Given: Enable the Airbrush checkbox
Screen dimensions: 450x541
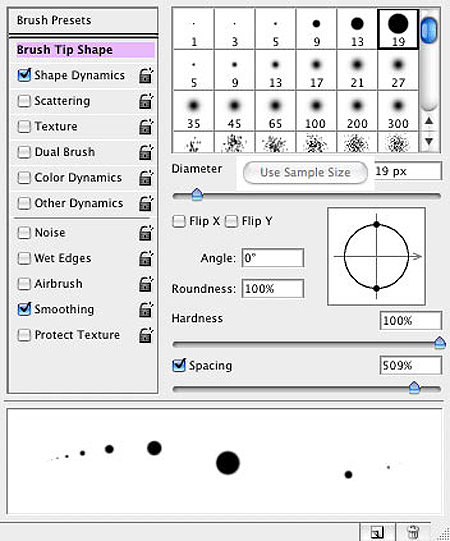Looking at the screenshot, I should point(24,284).
